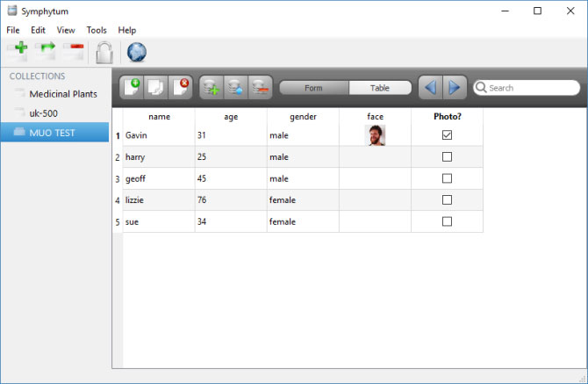Click the add new collection icon
Screen dimensions: 588x384
coord(17,52)
